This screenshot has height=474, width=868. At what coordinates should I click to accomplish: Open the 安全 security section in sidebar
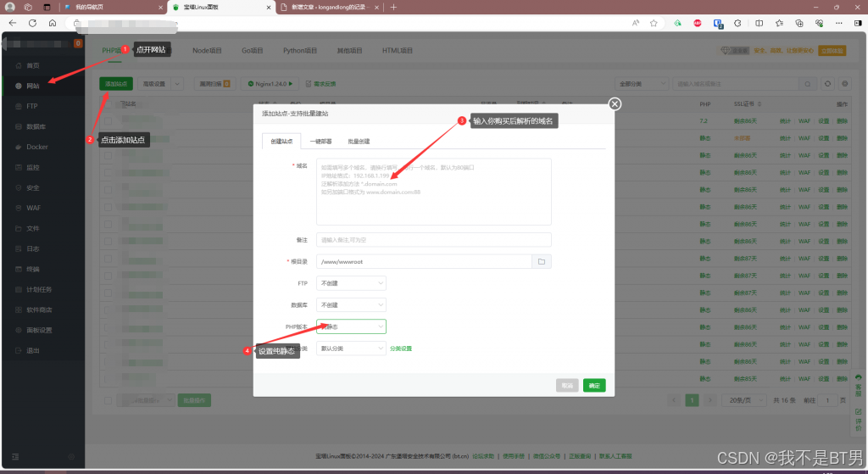coord(33,187)
